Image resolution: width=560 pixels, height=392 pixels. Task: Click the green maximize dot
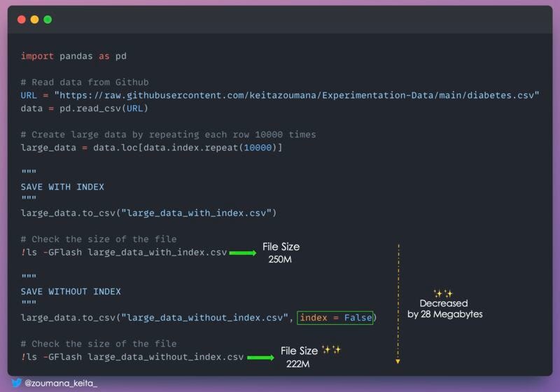pyautogui.click(x=48, y=20)
